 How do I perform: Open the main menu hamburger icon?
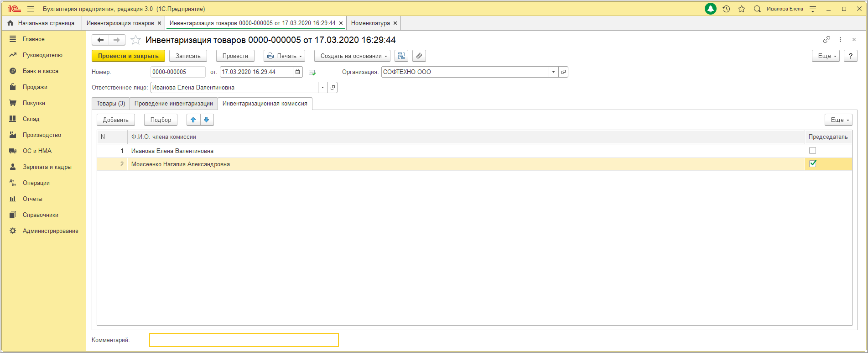[x=31, y=9]
